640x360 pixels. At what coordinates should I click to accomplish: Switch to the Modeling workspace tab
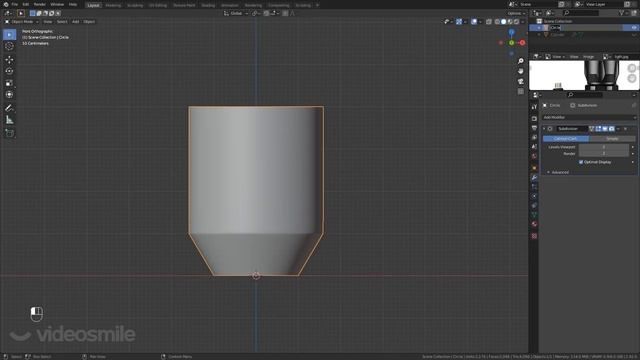(113, 5)
